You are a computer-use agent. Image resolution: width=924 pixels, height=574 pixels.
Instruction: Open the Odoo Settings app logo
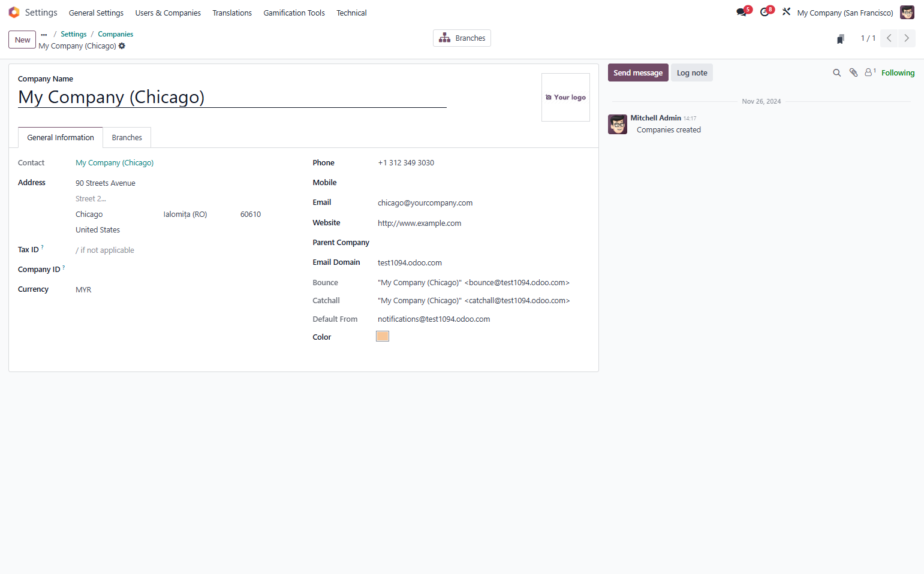14,13
